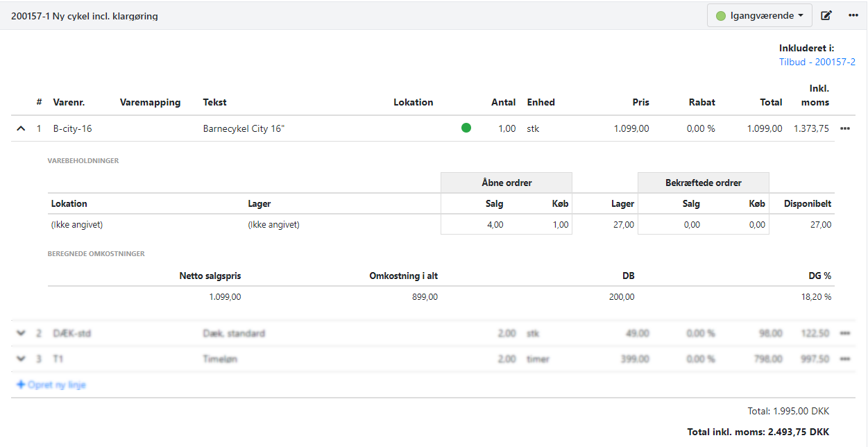
Task: Open three-dots menu for Dæk, standard row
Action: point(845,333)
